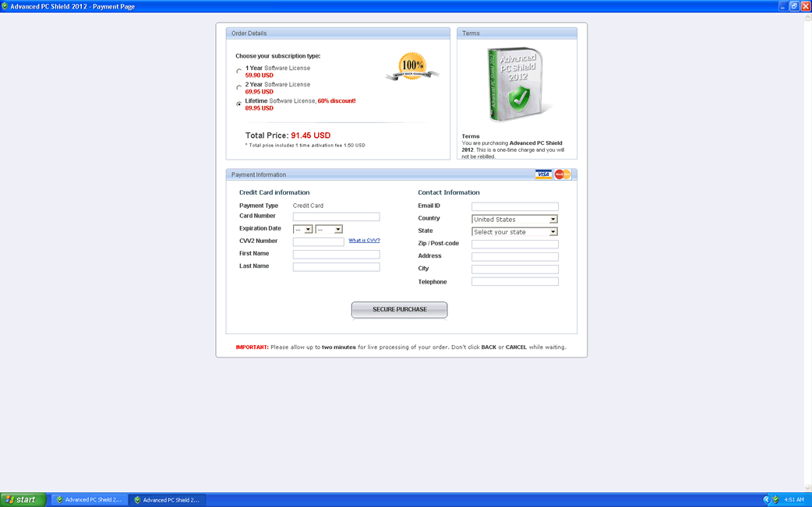This screenshot has height=507, width=812.
Task: Open the expiration year dropdown
Action: (329, 230)
